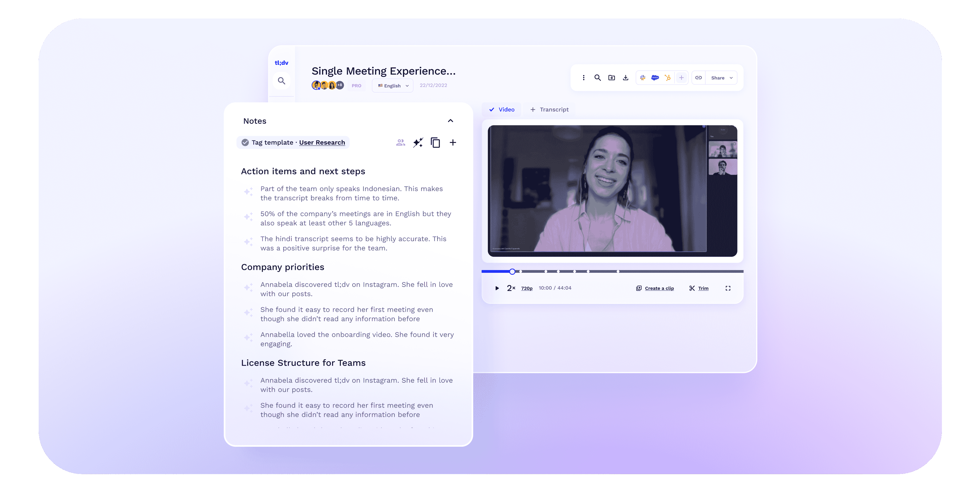Click the magic sparkle AI notes icon

coord(418,143)
